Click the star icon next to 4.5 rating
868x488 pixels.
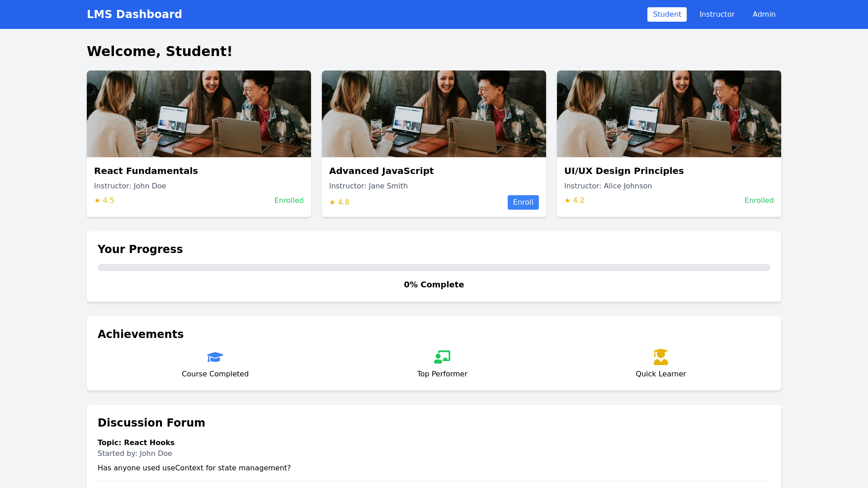pos(97,201)
